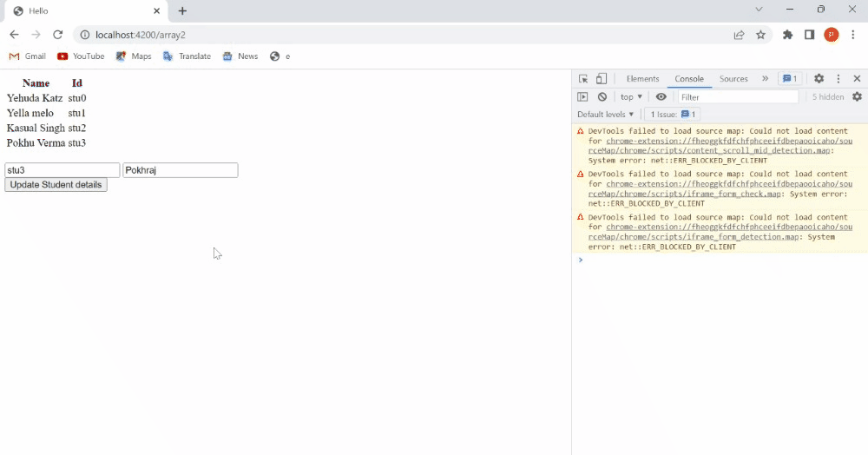Open a new browser tab
The image size is (868, 455).
click(182, 10)
